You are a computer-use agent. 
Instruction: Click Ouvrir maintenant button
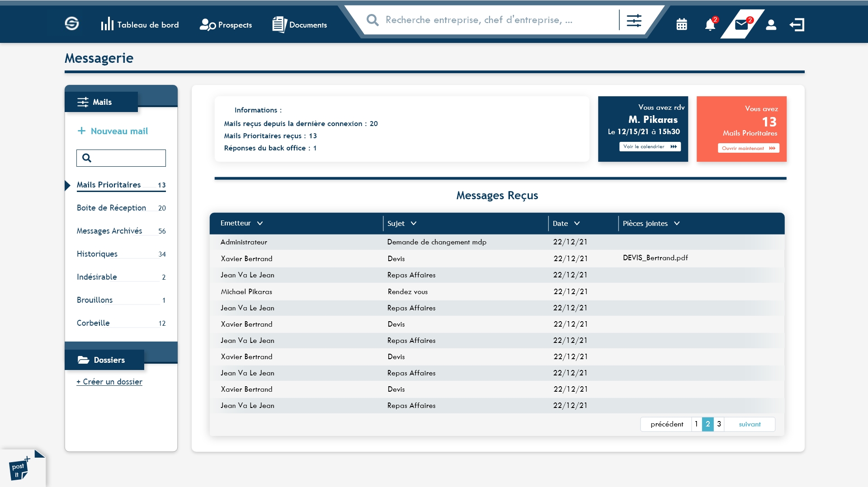coord(748,148)
